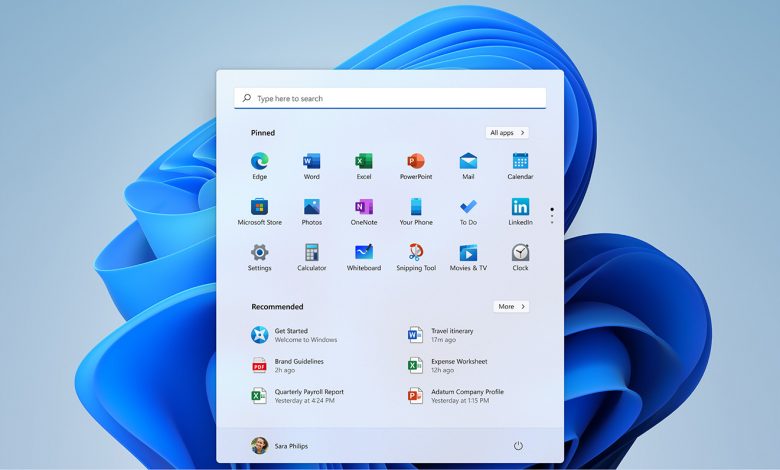The image size is (780, 470).
Task: Open the Excel pinned app
Action: coord(364,162)
